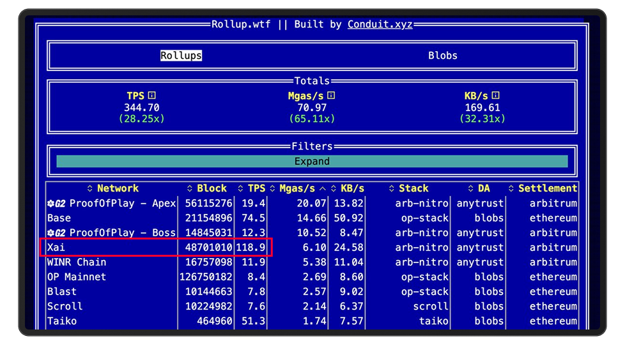Open the KB/s info icon in Totals
625x364 pixels.
coord(495,96)
